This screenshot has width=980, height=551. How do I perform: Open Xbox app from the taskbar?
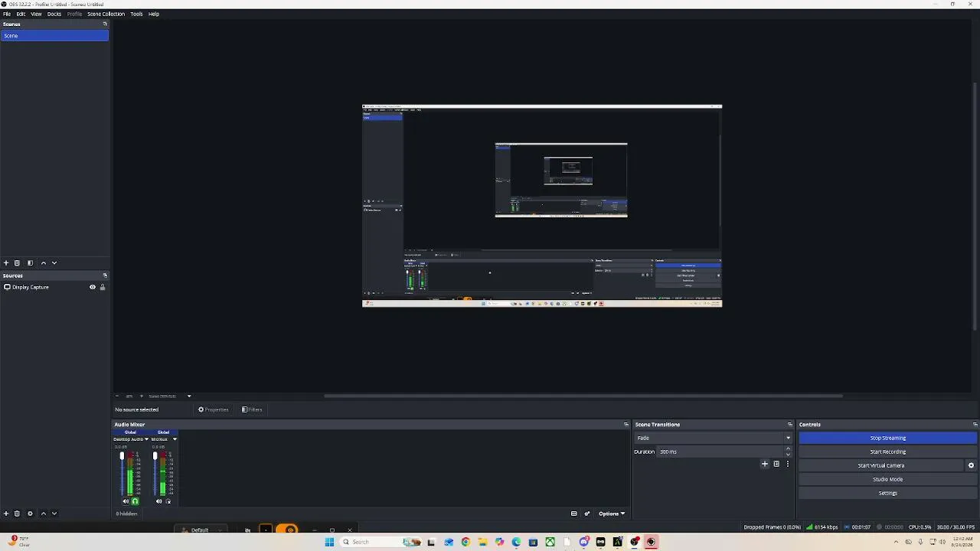point(550,542)
